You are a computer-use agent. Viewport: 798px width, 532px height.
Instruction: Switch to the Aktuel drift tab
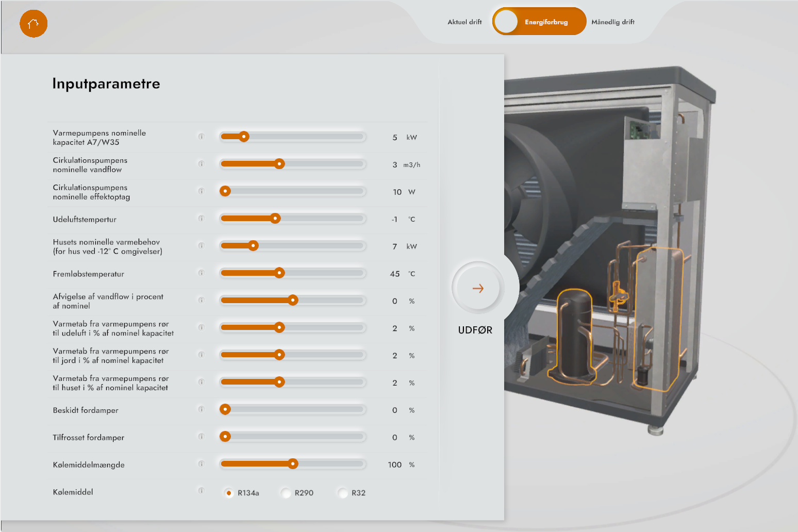point(464,22)
